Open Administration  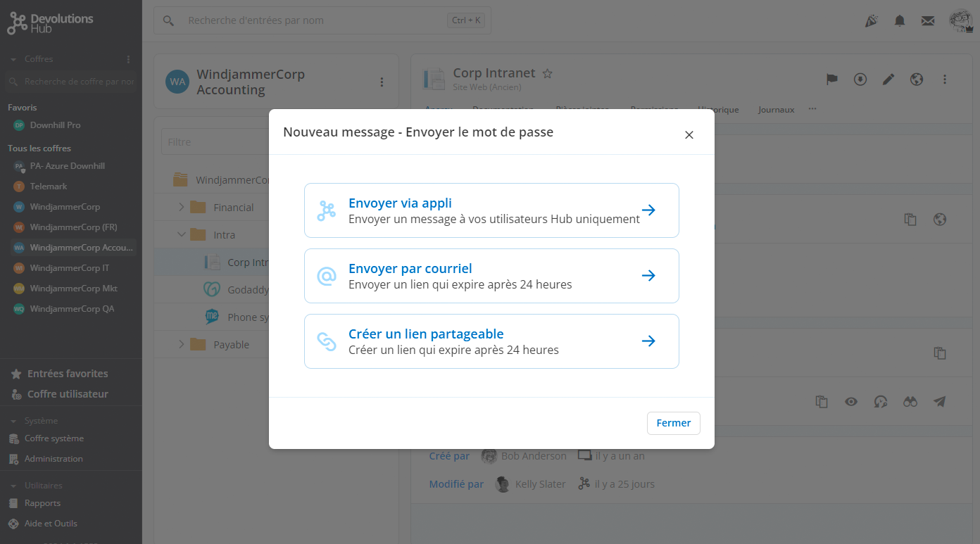pos(54,459)
